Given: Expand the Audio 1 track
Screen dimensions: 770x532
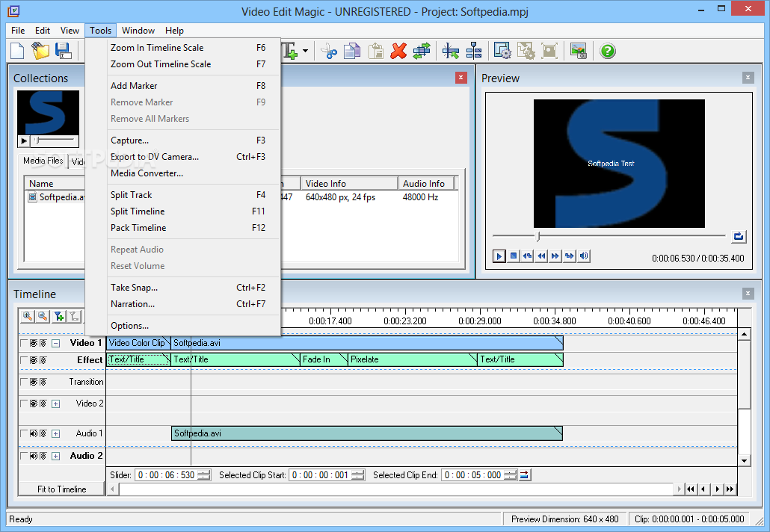Looking at the screenshot, I should click(x=56, y=434).
